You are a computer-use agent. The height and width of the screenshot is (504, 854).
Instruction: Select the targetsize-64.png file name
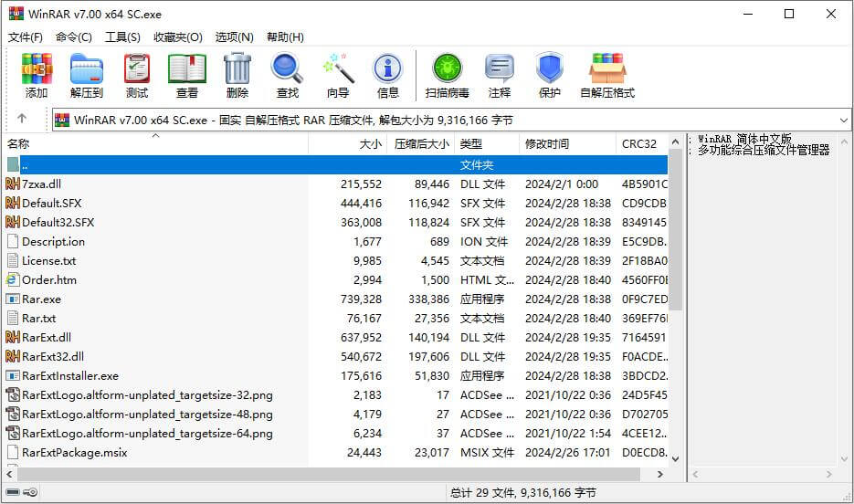147,434
